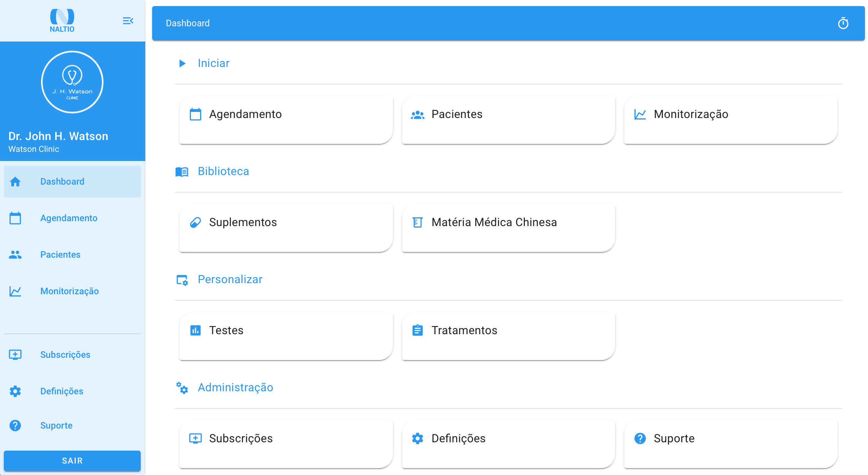Open the Suplementos card

point(286,228)
